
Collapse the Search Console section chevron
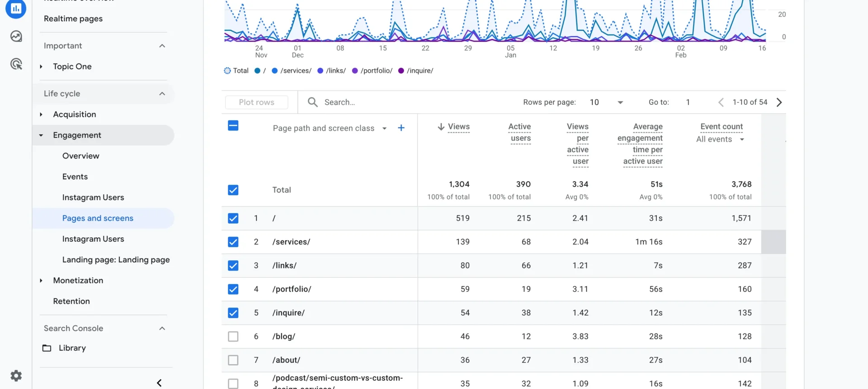tap(162, 328)
